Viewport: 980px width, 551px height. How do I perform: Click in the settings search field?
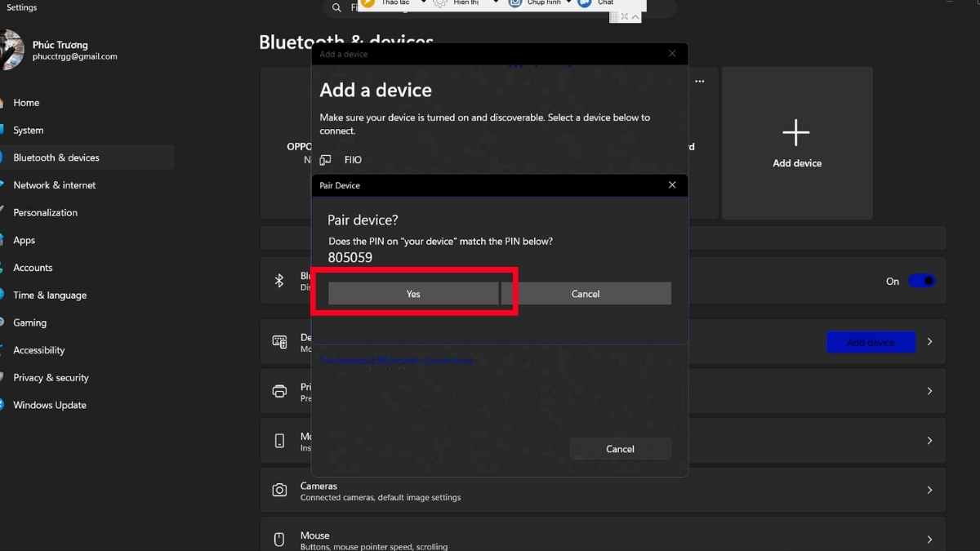click(x=500, y=8)
